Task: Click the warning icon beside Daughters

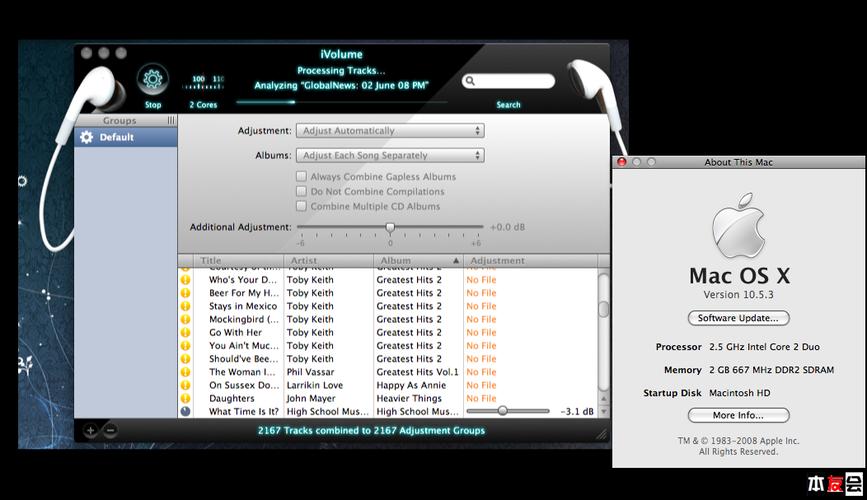Action: click(x=185, y=398)
